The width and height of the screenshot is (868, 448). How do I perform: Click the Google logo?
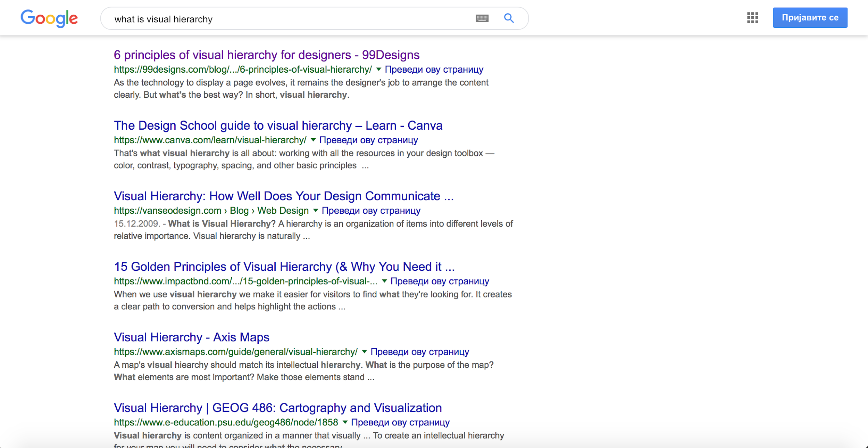[49, 18]
